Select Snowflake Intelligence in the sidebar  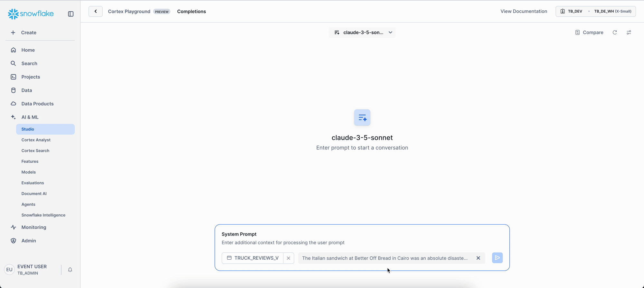coord(43,215)
